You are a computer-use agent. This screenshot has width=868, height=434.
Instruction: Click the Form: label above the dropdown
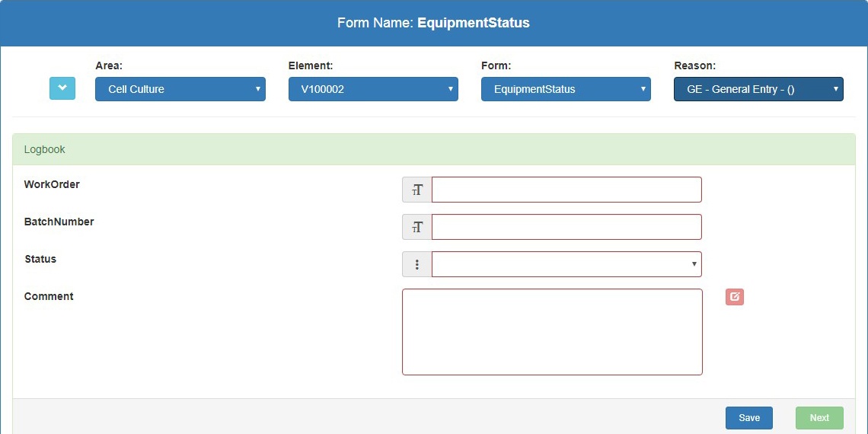coord(496,65)
